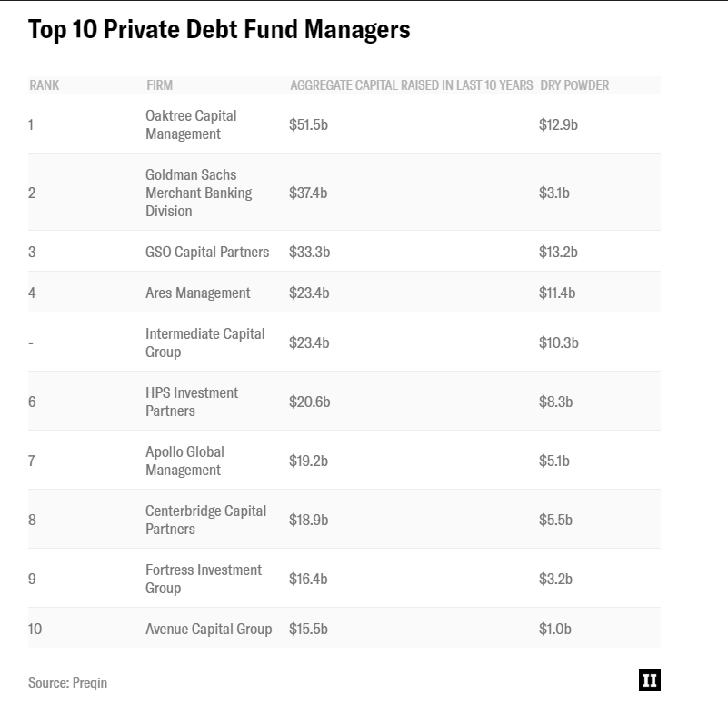Select Oaktree Capital Management firm name

(191, 124)
